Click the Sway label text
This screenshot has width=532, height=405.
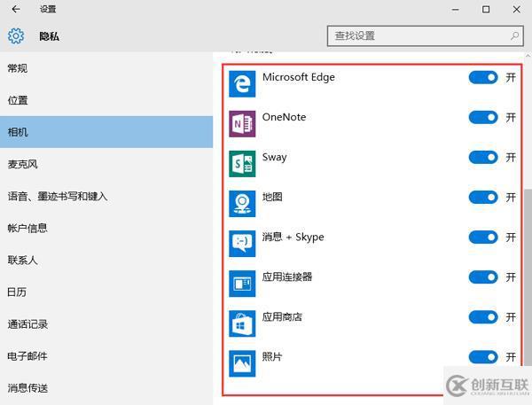click(275, 158)
